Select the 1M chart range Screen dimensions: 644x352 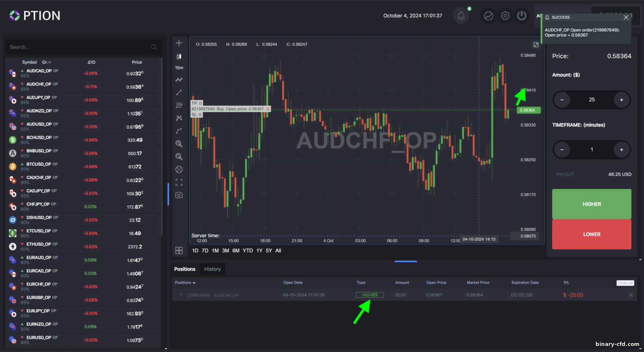click(x=215, y=251)
